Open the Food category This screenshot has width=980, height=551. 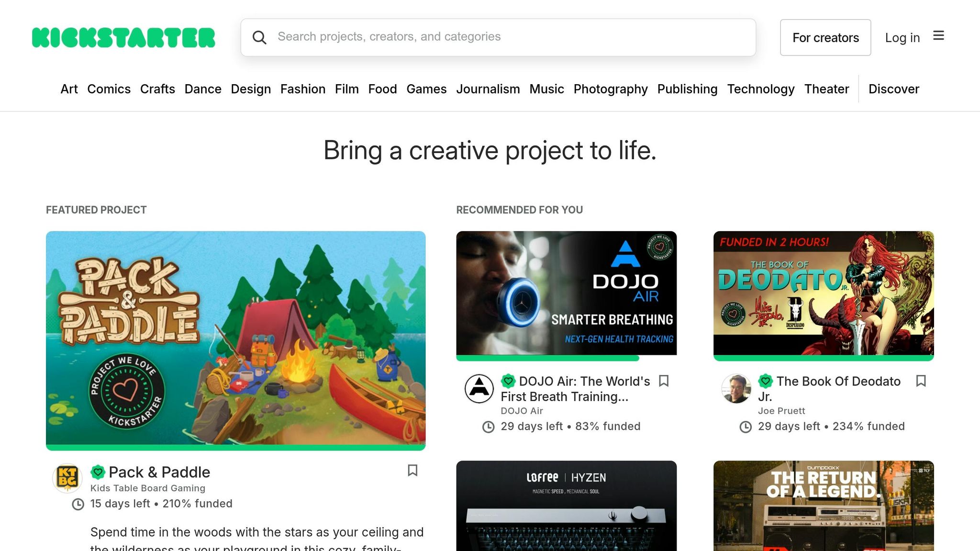[x=382, y=89]
